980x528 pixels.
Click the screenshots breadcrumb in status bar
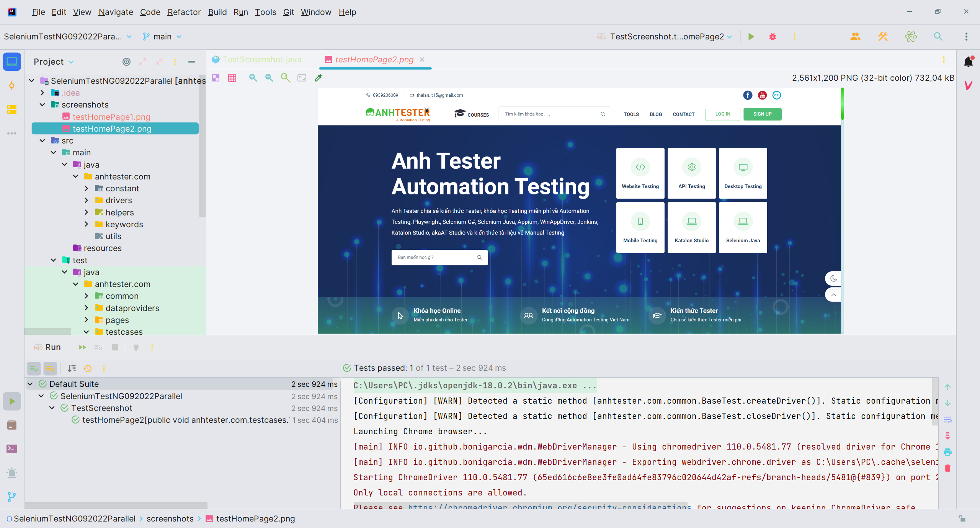pos(170,519)
